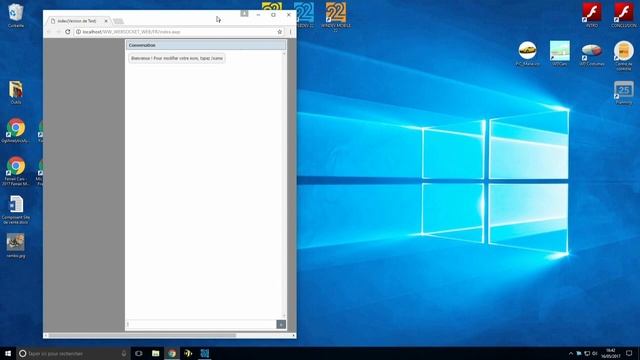
Task: Open the yellow car desktop shortcut
Action: point(527,53)
